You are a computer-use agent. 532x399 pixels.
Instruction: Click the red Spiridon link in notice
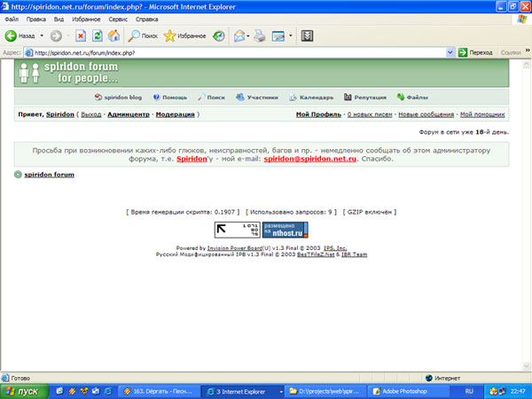(x=192, y=159)
